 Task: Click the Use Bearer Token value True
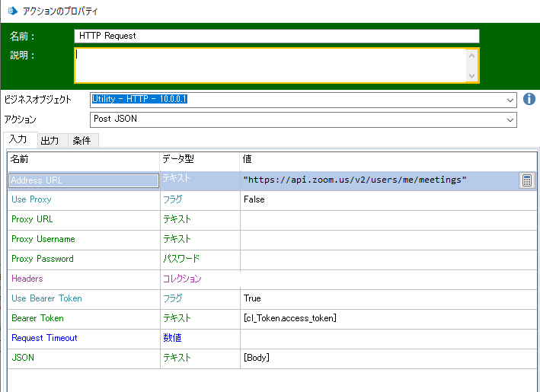click(x=387, y=298)
